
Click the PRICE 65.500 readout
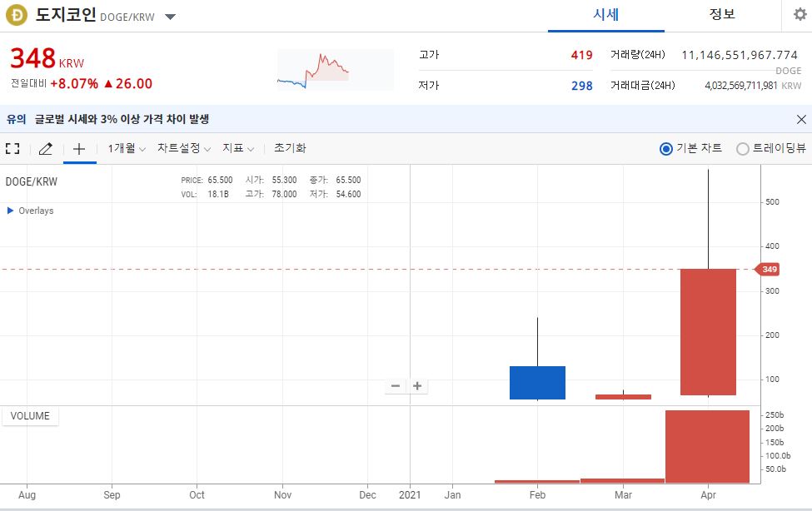point(207,180)
